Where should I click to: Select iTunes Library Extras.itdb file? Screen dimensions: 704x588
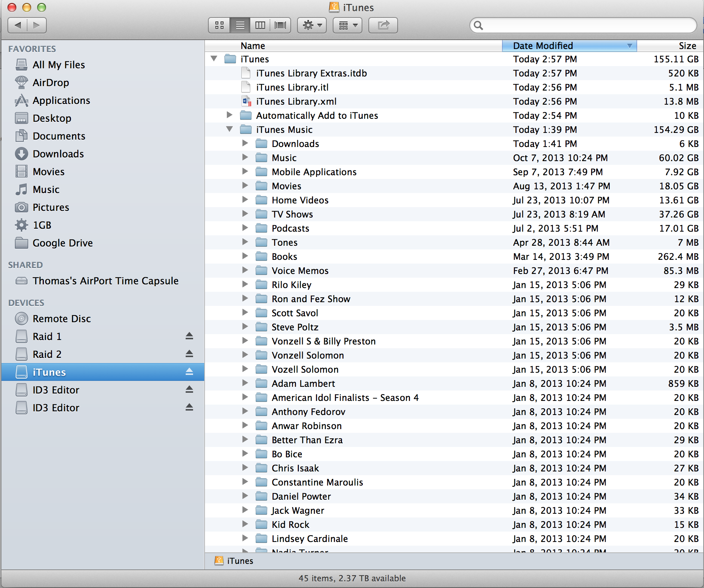click(x=454, y=73)
